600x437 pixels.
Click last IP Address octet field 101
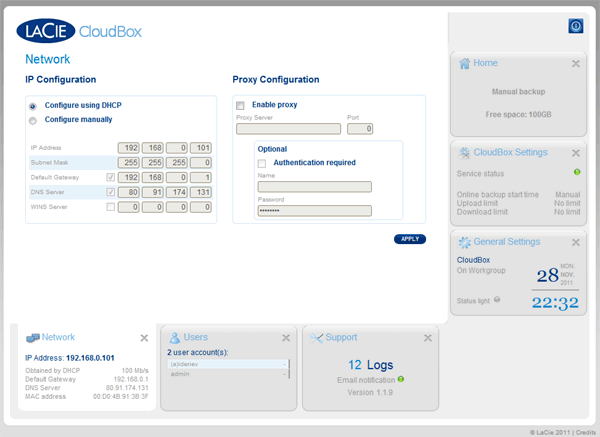click(201, 148)
